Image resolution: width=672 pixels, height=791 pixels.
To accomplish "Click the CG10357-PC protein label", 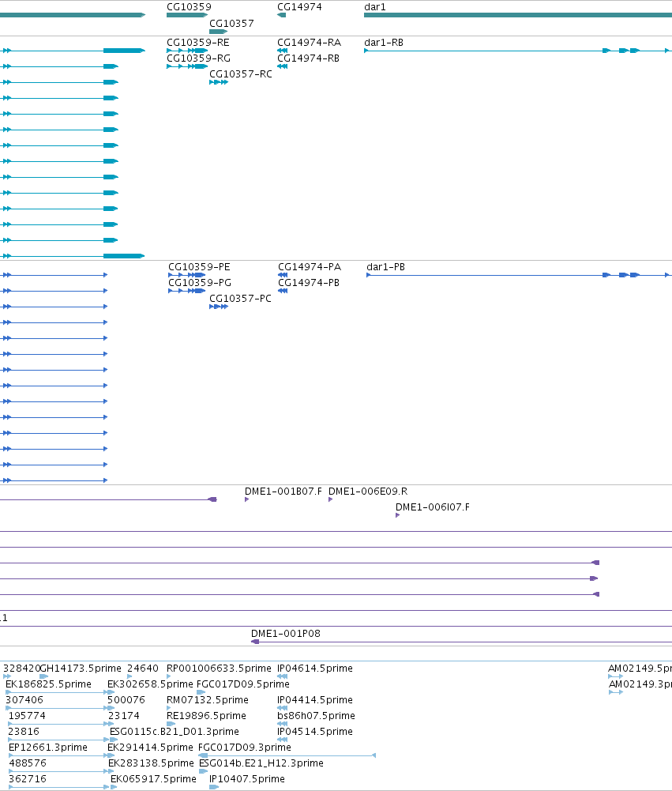I will (x=241, y=299).
